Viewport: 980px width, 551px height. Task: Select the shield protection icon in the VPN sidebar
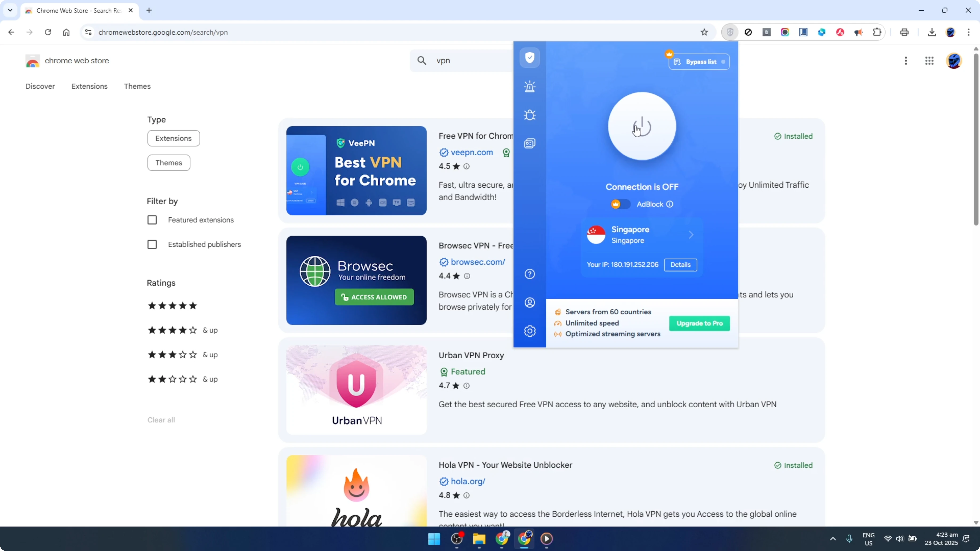click(530, 58)
